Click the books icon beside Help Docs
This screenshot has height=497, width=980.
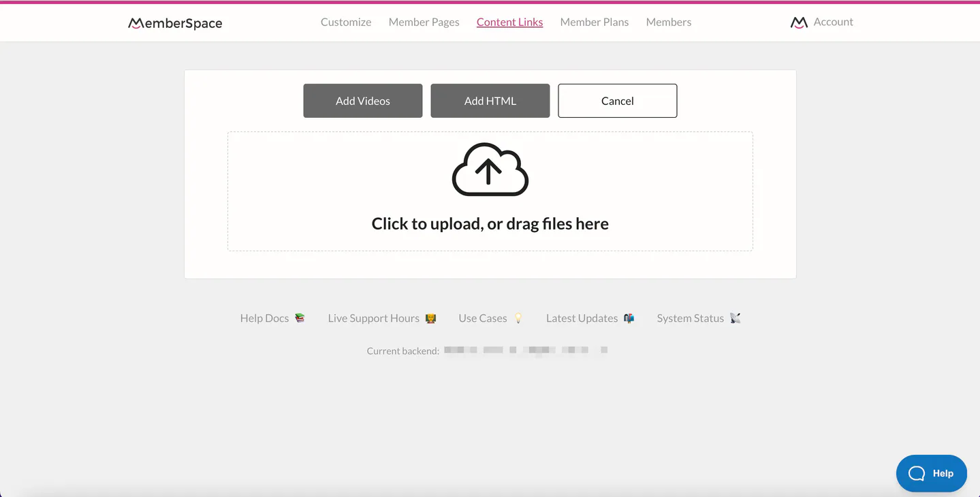[x=300, y=318]
